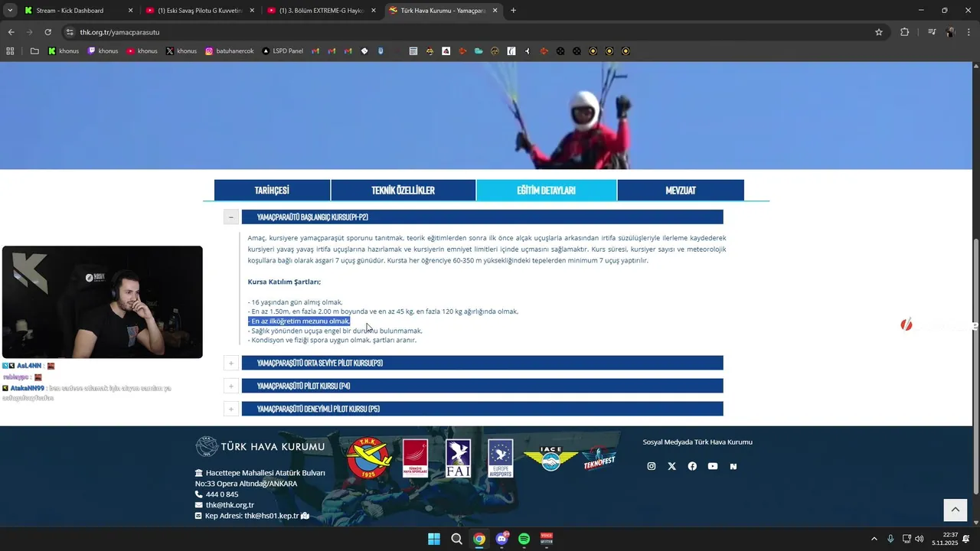Open the Twitch khonus bookmark

pyautogui.click(x=103, y=51)
